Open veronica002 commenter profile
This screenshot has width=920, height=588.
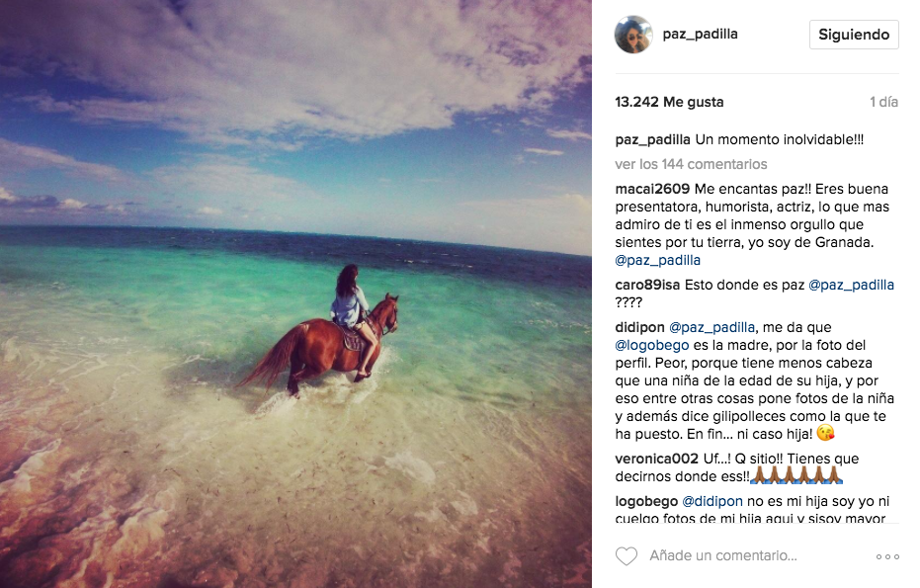656,459
